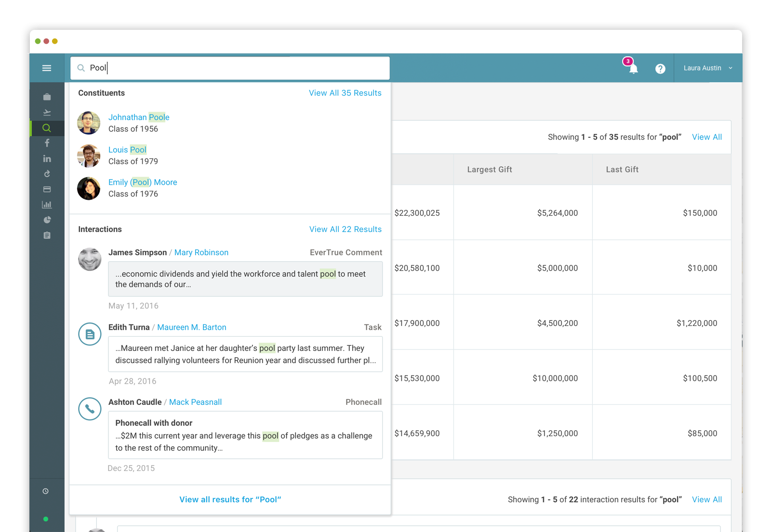Click the May 11, 2016 date
Image resolution: width=771 pixels, height=532 pixels.
(133, 306)
